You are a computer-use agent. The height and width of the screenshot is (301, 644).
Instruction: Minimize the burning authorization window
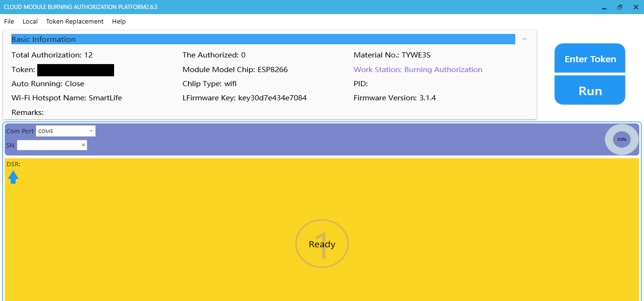[604, 7]
